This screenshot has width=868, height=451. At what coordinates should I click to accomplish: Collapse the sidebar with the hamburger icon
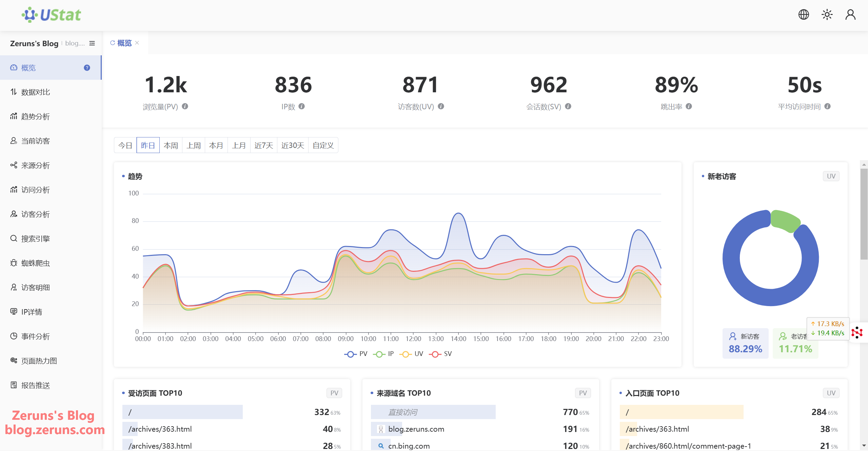click(x=92, y=43)
